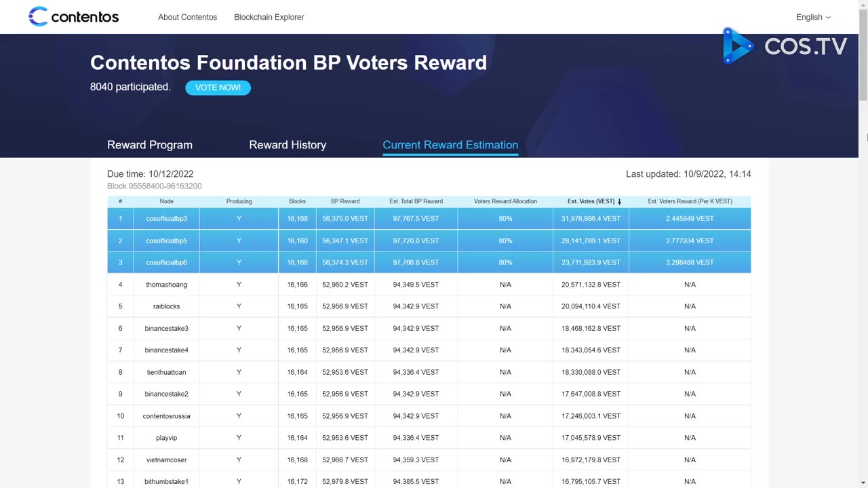Screen dimensions: 868x488
Task: Click the Due time: 10/12/2022 text
Action: 151,174
